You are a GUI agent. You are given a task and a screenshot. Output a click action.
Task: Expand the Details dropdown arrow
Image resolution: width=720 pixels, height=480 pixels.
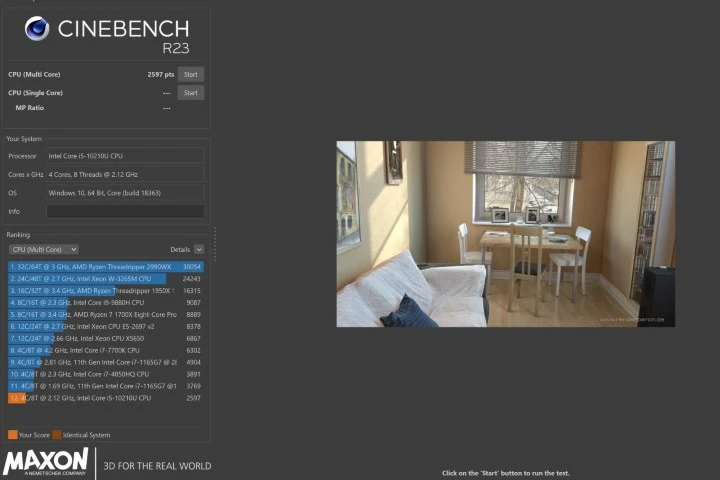pos(199,249)
